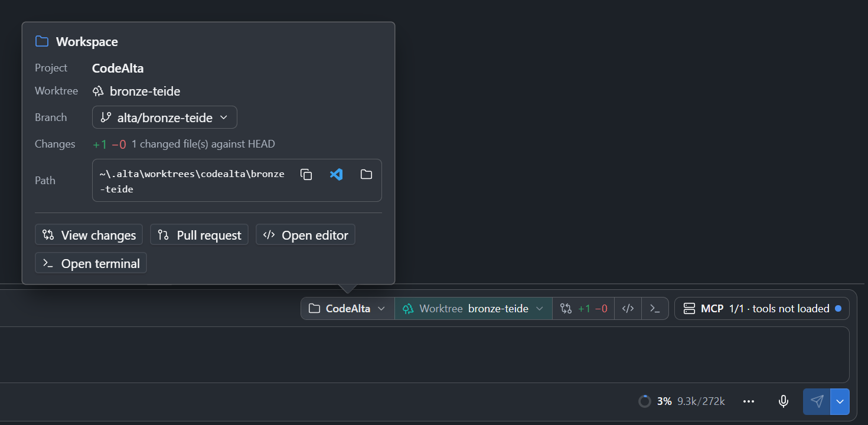Expand the send options dropdown arrow
Screen dimensions: 868x425
[840, 401]
